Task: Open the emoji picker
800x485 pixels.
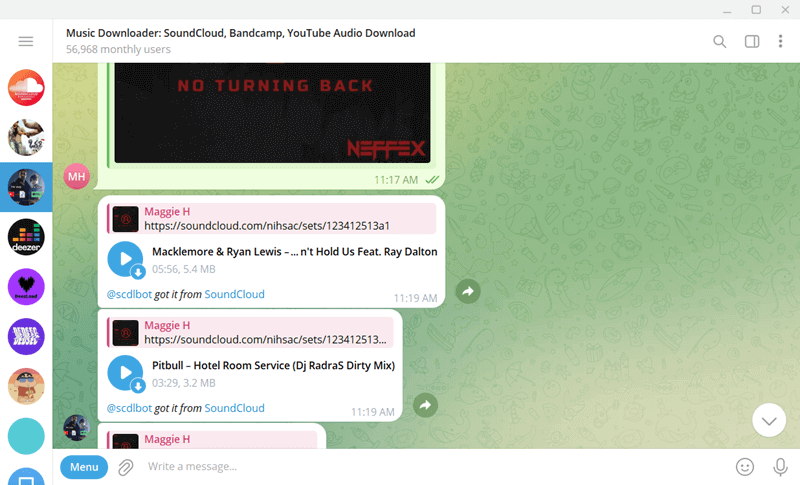Action: (x=744, y=466)
